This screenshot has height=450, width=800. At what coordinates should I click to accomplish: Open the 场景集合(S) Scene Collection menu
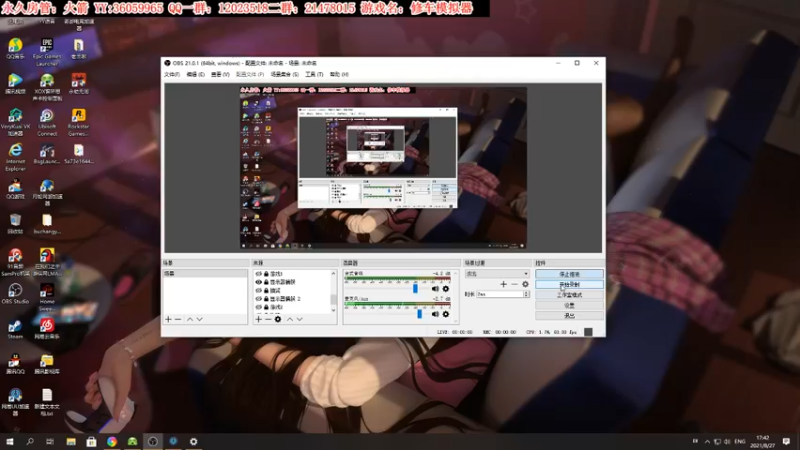point(285,74)
